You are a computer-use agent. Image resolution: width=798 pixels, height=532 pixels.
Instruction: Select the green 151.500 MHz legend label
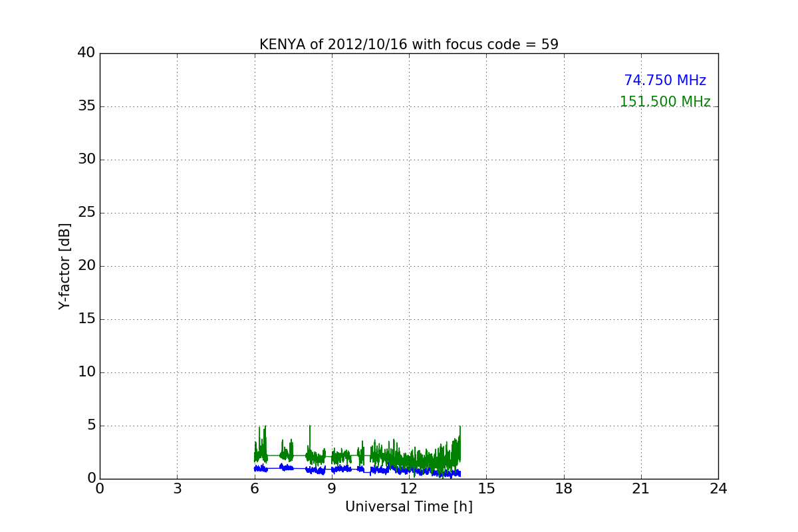point(665,102)
